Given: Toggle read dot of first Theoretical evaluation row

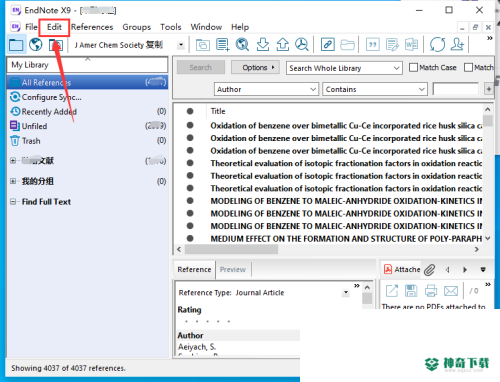Looking at the screenshot, I should [x=190, y=163].
